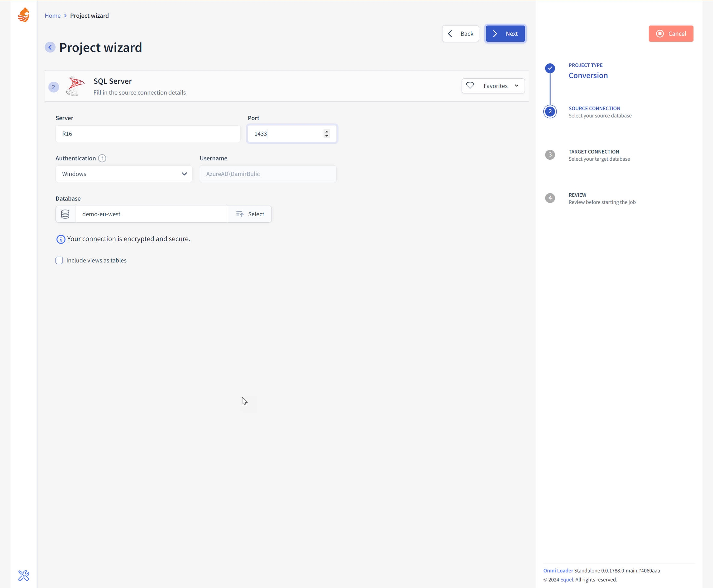This screenshot has width=713, height=588.
Task: Enable Include views as tables checkbox
Action: (59, 261)
